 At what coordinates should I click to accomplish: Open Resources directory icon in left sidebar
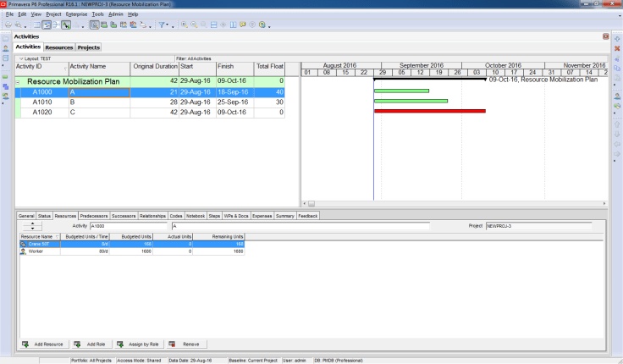pyautogui.click(x=6, y=48)
